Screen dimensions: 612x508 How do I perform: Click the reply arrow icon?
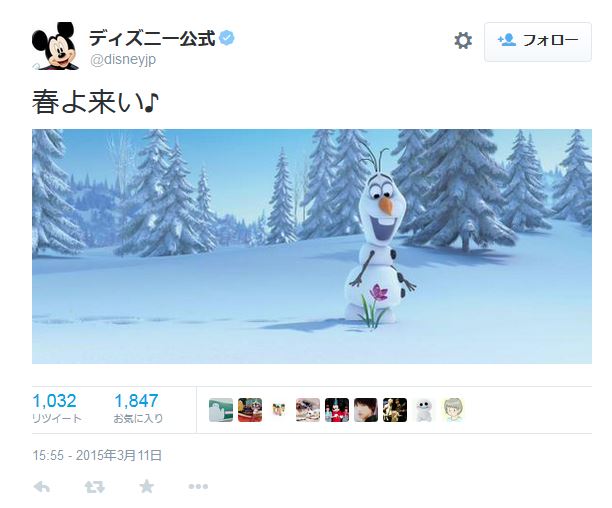(42, 487)
